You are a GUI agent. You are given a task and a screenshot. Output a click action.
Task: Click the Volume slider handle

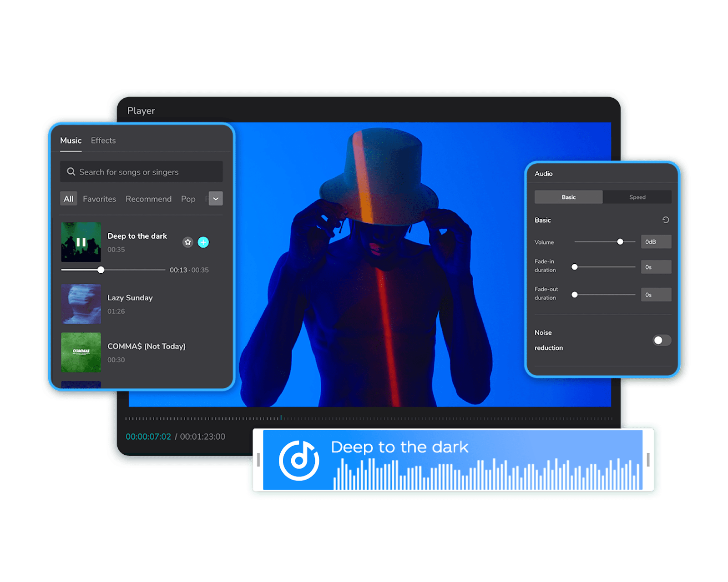click(620, 242)
